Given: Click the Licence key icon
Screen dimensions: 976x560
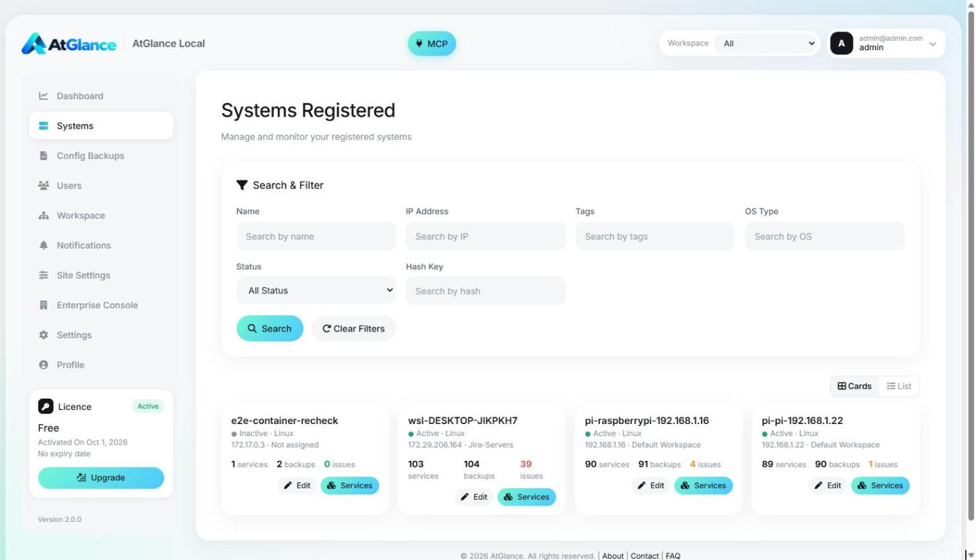Looking at the screenshot, I should [46, 407].
